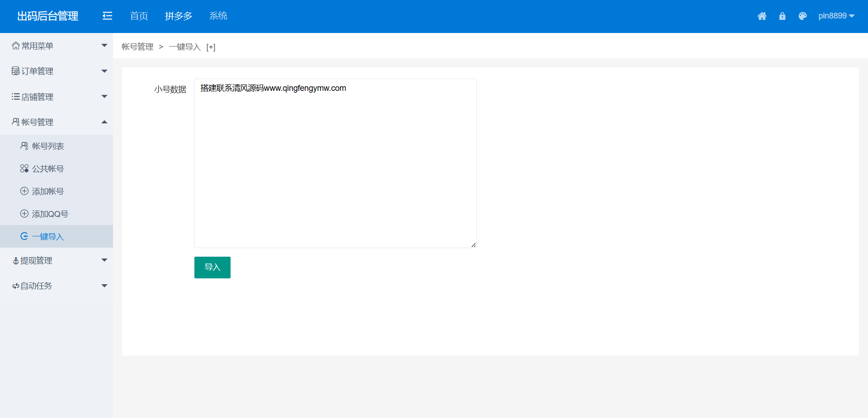Switch to the 拼多多 top tab

[x=179, y=16]
